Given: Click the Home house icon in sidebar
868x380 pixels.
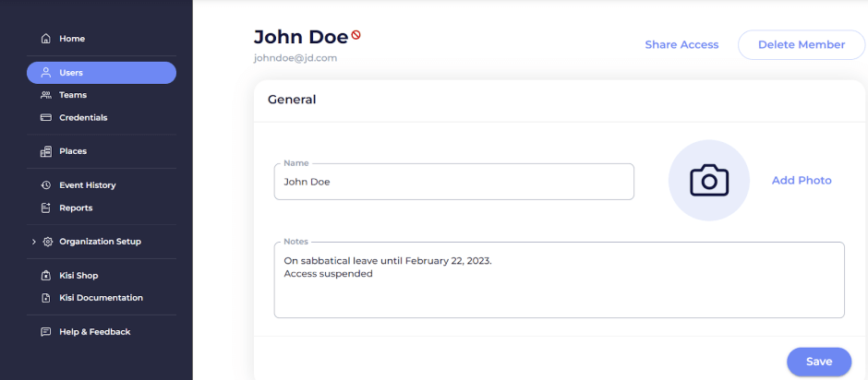Looking at the screenshot, I should pyautogui.click(x=46, y=39).
